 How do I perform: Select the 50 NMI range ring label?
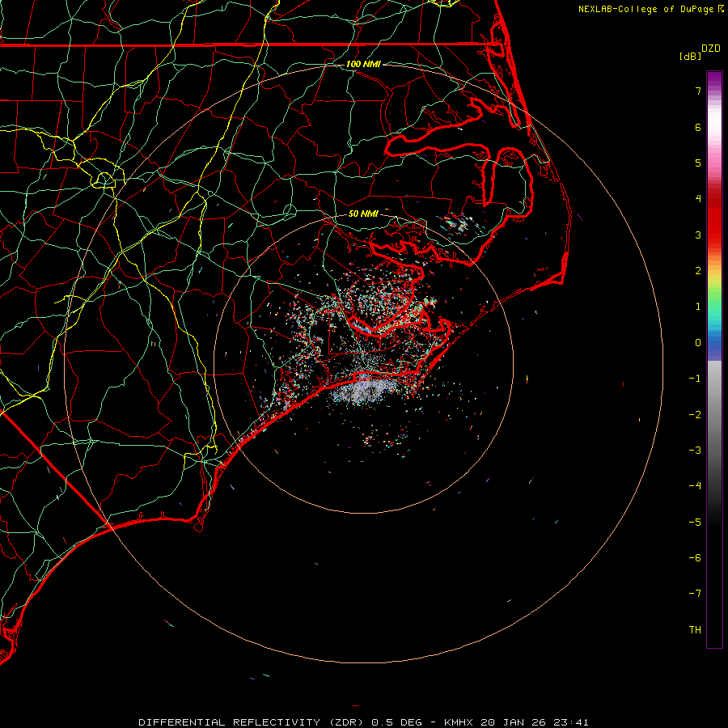[363, 214]
